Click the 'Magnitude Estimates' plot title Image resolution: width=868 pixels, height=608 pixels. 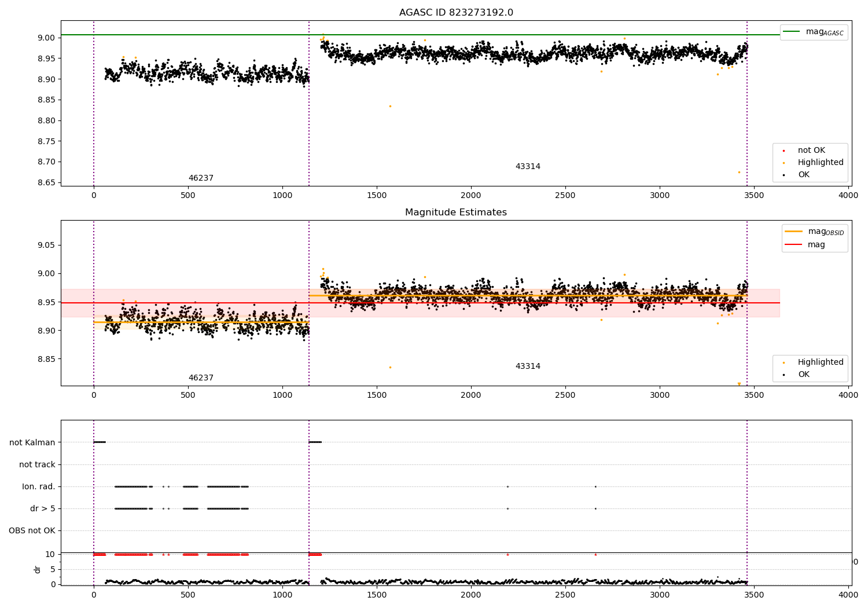(x=456, y=213)
